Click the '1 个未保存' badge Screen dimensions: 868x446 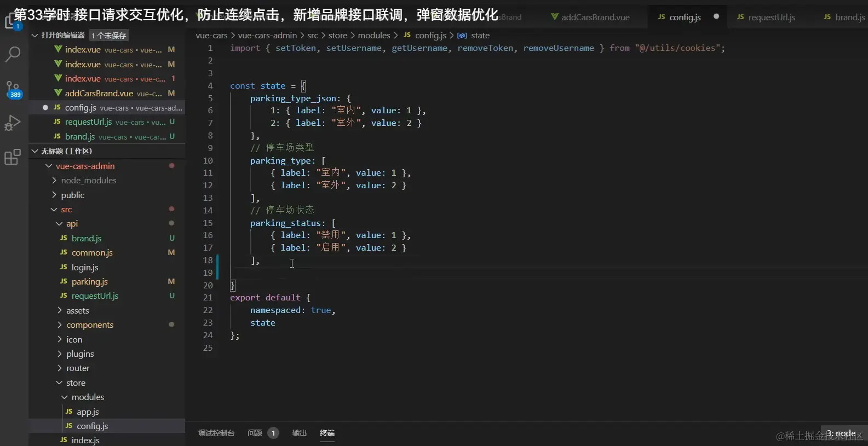tap(109, 36)
